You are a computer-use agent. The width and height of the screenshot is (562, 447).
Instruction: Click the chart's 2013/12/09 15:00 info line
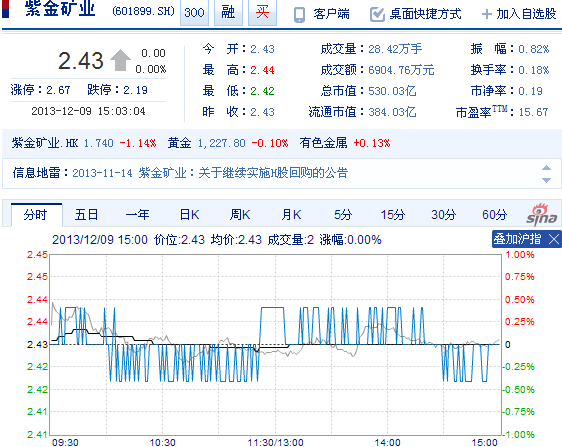(216, 239)
